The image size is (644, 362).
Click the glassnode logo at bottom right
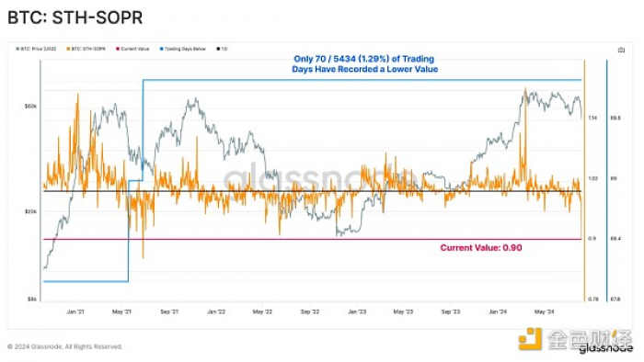(x=606, y=349)
